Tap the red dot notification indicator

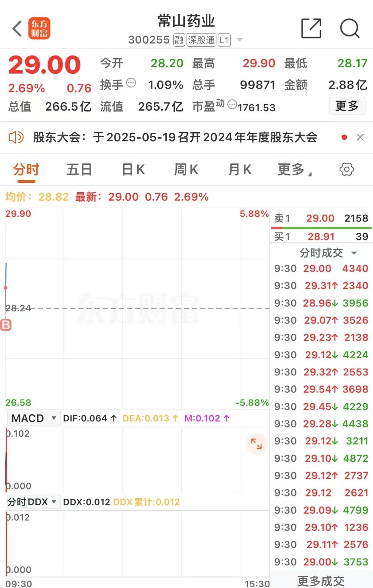344,137
